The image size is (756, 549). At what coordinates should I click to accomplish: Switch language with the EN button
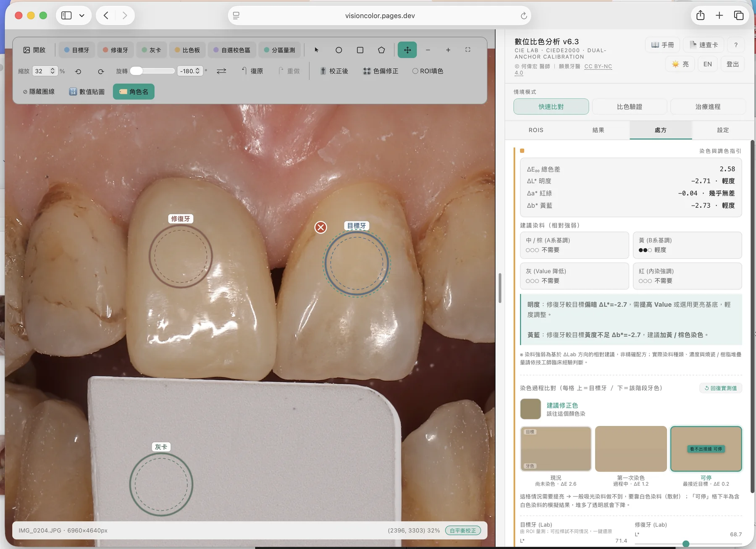coord(708,64)
